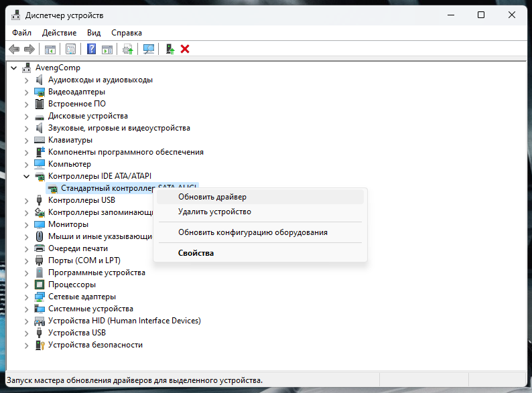The width and height of the screenshot is (532, 393).
Task: Select the Процессоры row text
Action: pyautogui.click(x=72, y=285)
